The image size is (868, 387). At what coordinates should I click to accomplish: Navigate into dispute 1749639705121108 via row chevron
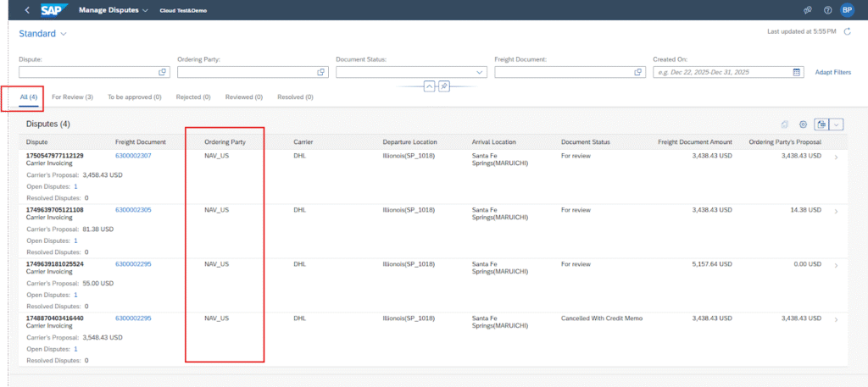coord(836,212)
